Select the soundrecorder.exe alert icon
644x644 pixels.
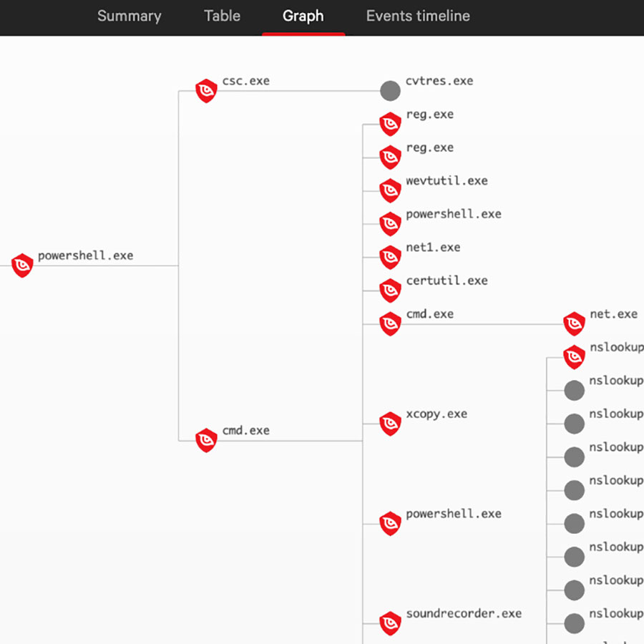click(390, 623)
